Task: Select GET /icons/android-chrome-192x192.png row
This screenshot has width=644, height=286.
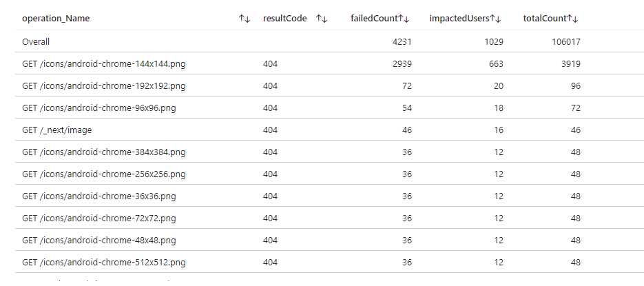Action: click(103, 86)
